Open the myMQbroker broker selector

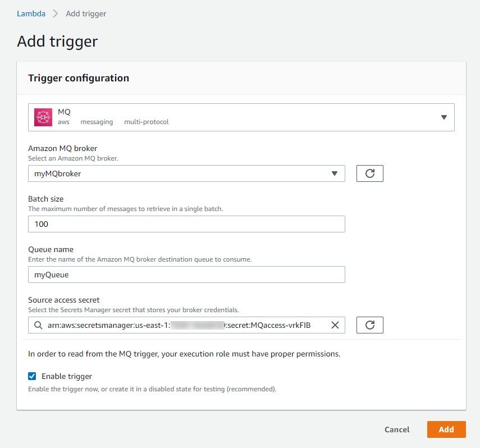186,173
